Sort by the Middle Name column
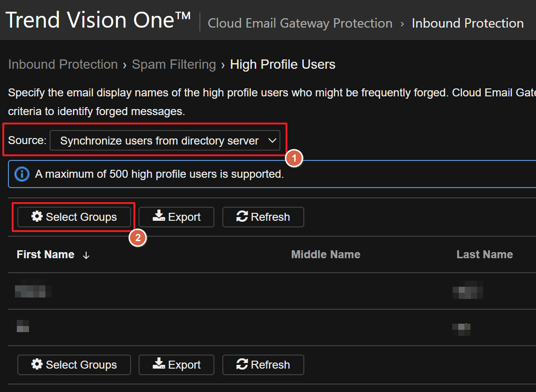The height and width of the screenshot is (392, 536). tap(325, 254)
